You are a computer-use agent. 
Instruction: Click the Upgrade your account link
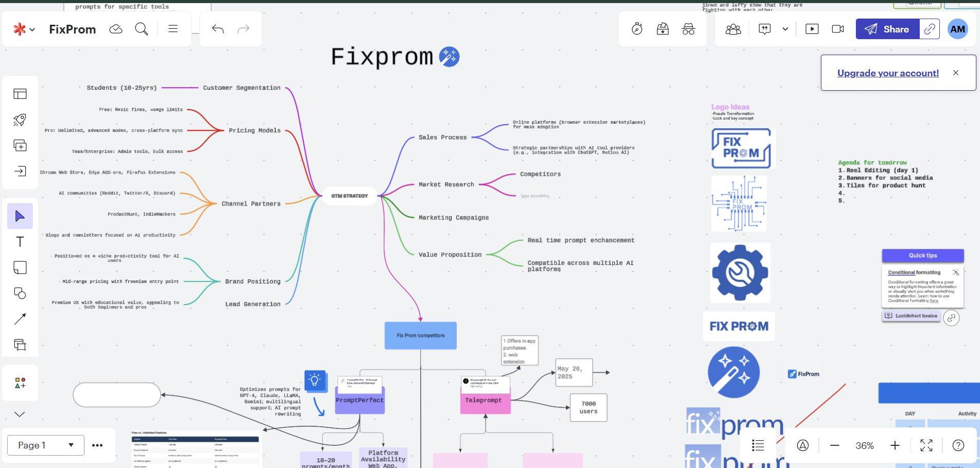888,73
